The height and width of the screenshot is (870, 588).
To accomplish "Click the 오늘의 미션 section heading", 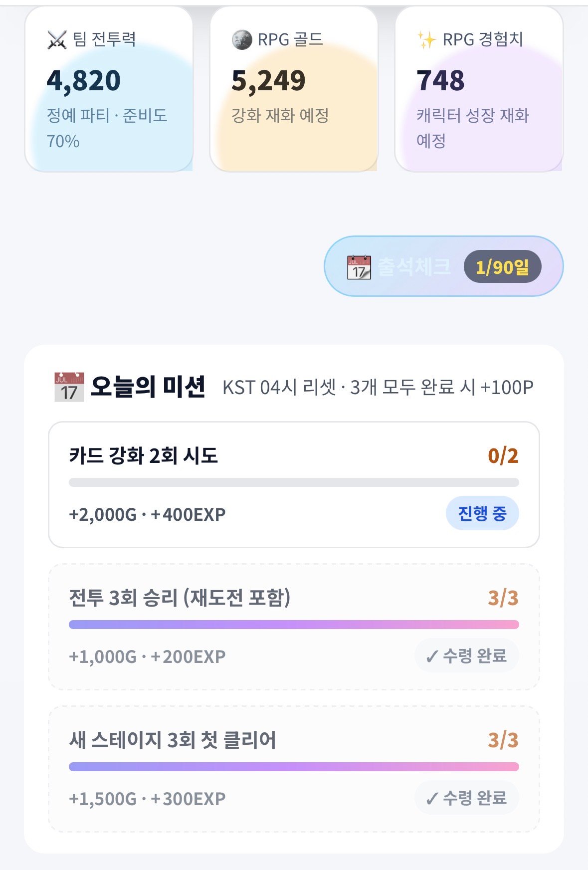I will coord(148,387).
